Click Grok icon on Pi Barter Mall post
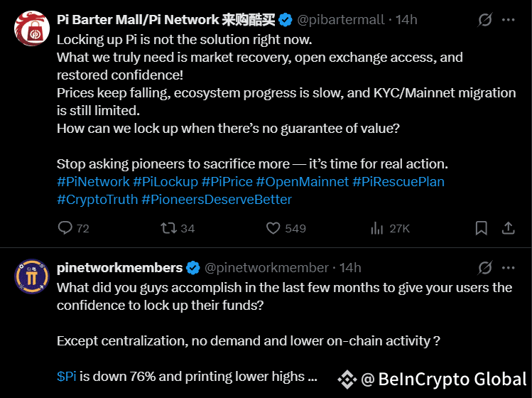Screen dimensions: 532x398 485,20
